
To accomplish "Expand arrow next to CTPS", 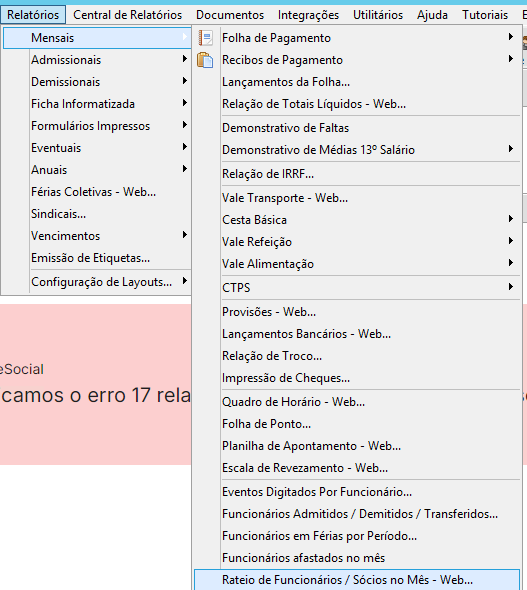I will click(x=511, y=287).
